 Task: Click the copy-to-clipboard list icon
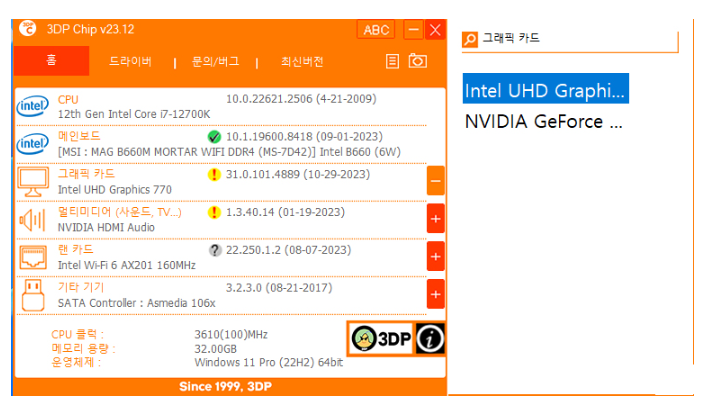[x=392, y=61]
